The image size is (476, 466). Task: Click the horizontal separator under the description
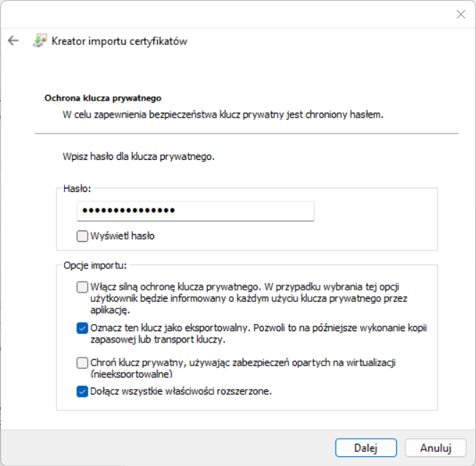point(246,133)
